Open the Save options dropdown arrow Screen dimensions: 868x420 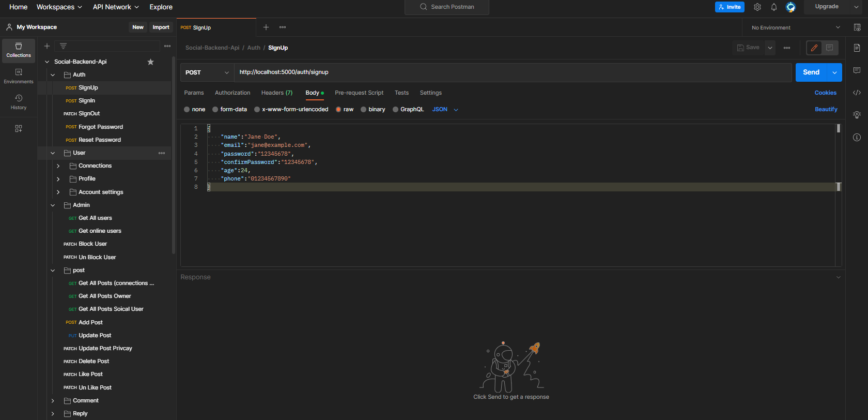point(770,48)
